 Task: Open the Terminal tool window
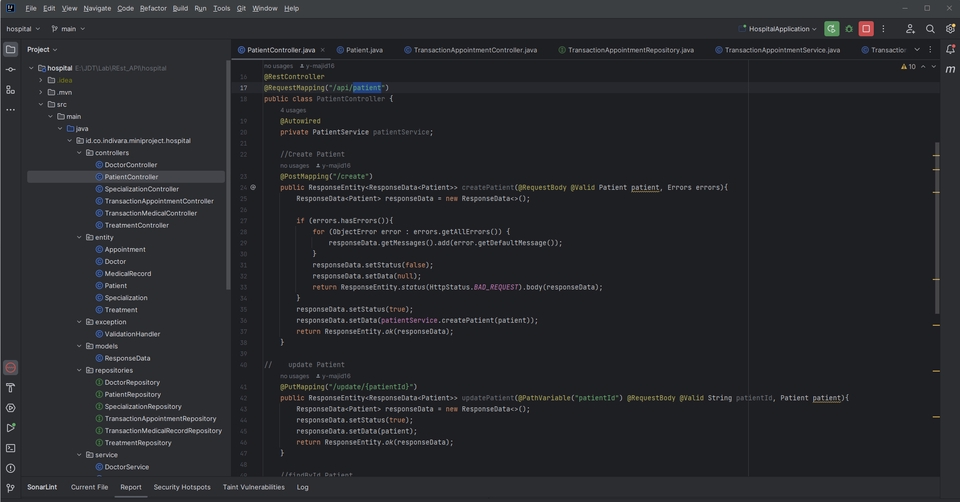[x=10, y=448]
